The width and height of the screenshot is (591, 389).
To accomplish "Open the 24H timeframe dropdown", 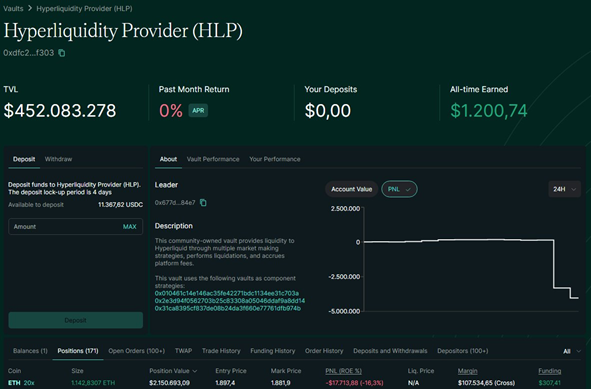I will tap(564, 189).
